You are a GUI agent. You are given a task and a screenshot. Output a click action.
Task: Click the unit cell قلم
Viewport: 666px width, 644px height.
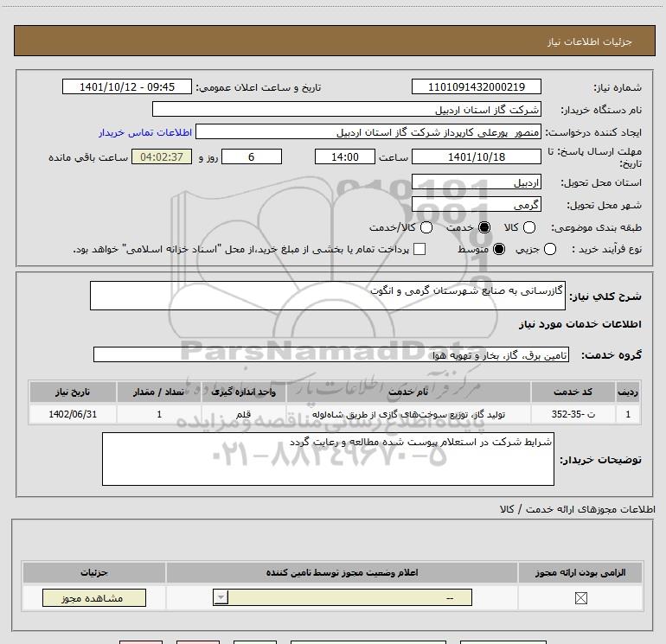point(243,414)
